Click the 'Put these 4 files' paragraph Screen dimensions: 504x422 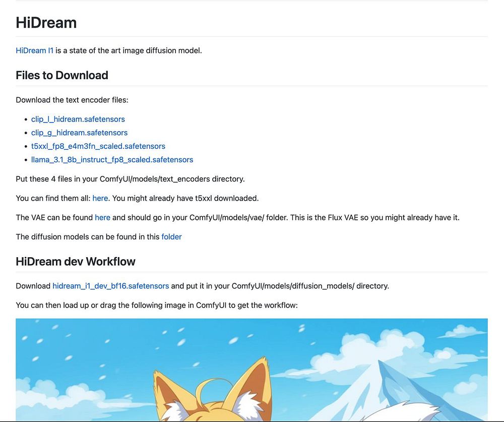(130, 179)
